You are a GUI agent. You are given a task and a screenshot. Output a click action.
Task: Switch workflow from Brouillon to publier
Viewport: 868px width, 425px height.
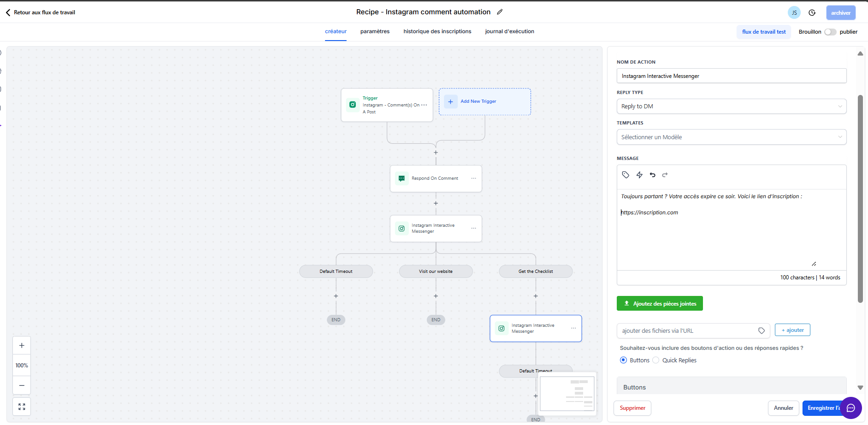pyautogui.click(x=830, y=32)
